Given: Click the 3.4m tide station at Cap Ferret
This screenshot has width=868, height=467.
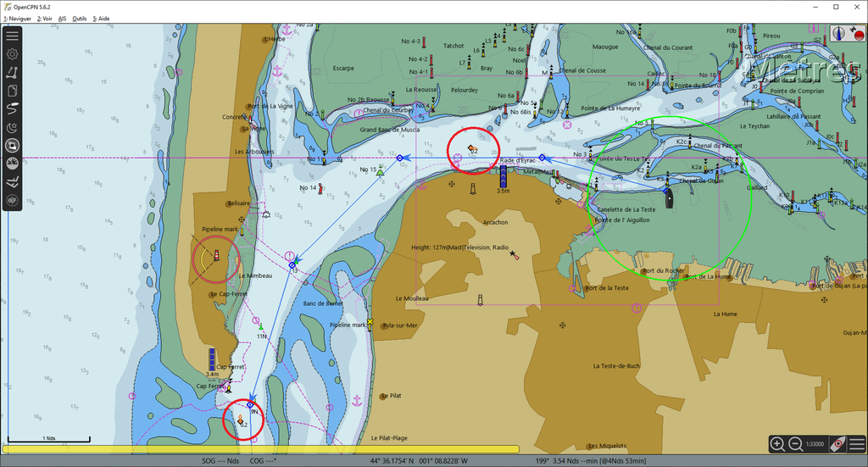Looking at the screenshot, I should 211,359.
